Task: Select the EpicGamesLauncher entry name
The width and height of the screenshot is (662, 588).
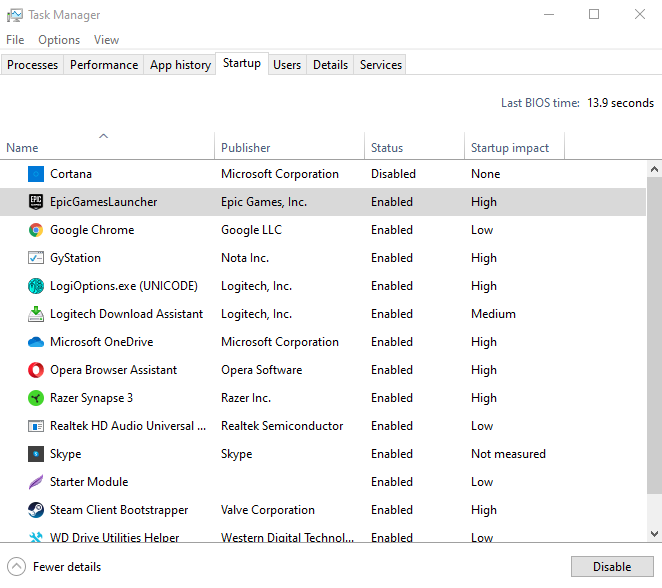Action: 103,202
